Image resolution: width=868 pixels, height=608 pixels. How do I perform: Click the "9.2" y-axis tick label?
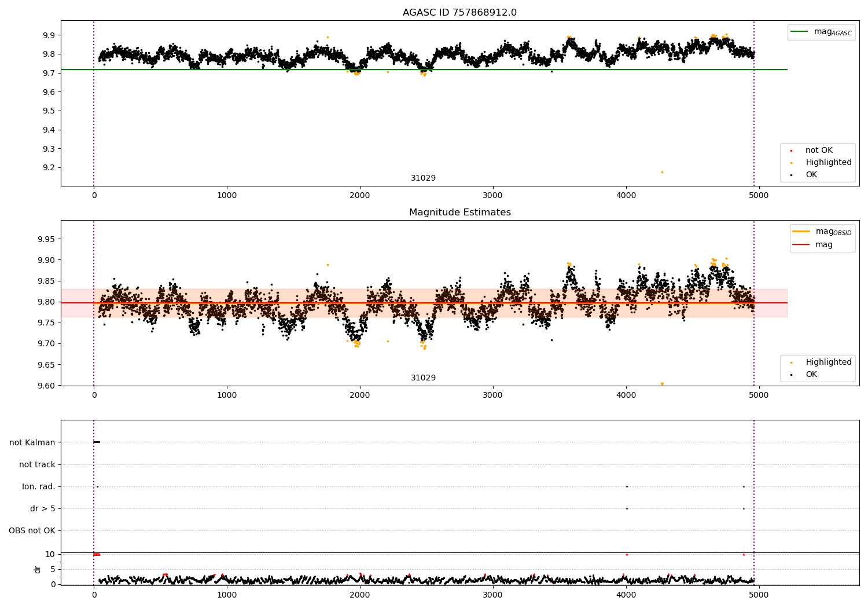(x=49, y=168)
